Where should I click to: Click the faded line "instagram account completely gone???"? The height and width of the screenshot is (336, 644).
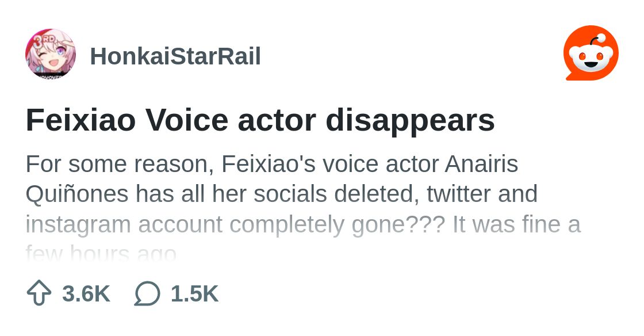tap(235, 225)
